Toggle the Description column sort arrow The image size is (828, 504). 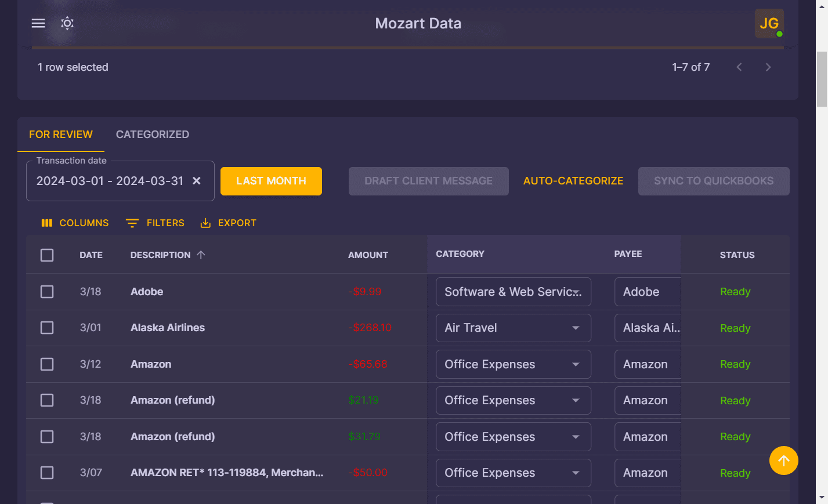[201, 254]
